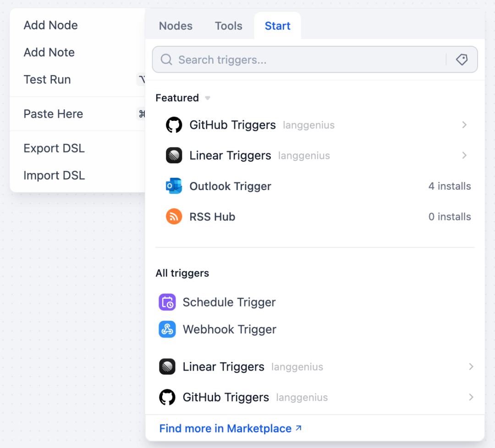
Task: Select the Schedule Trigger icon
Action: (x=167, y=302)
